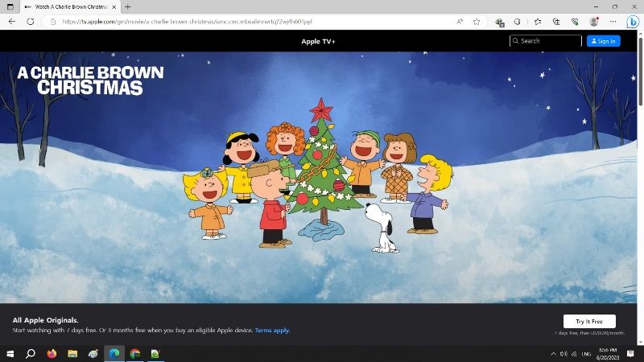View site information lock icon
This screenshot has width=644, height=362.
[53, 22]
